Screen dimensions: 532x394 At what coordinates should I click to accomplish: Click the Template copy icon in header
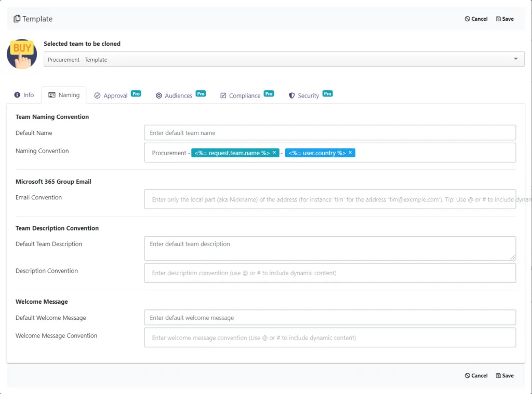coord(17,19)
